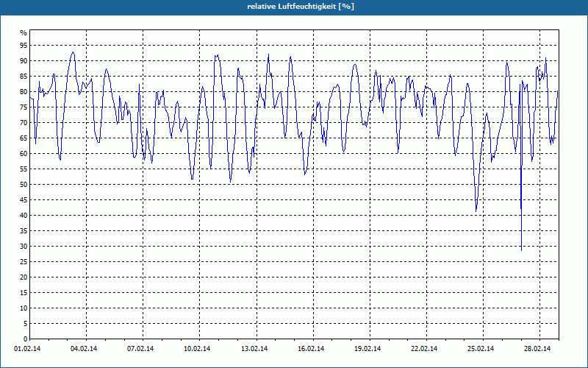The width and height of the screenshot is (588, 368).
Task: Click the x-axis date '22.02.14'
Action: point(424,349)
